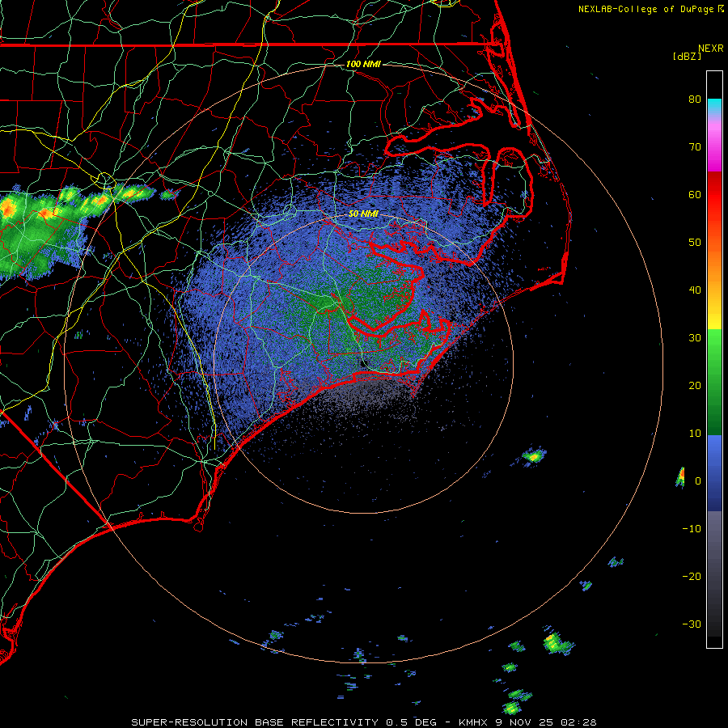Click the 80 value on the dBZ scale
The width and height of the screenshot is (728, 728).
coord(695,99)
